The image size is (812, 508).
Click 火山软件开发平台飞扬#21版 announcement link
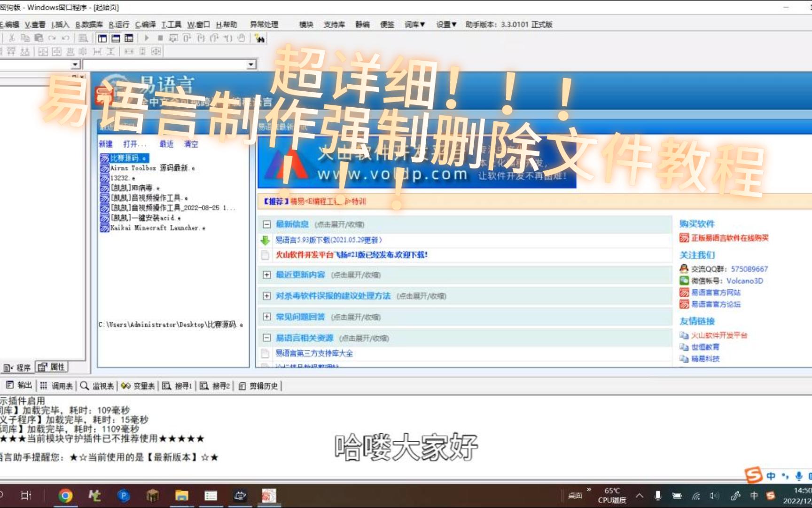(351, 255)
